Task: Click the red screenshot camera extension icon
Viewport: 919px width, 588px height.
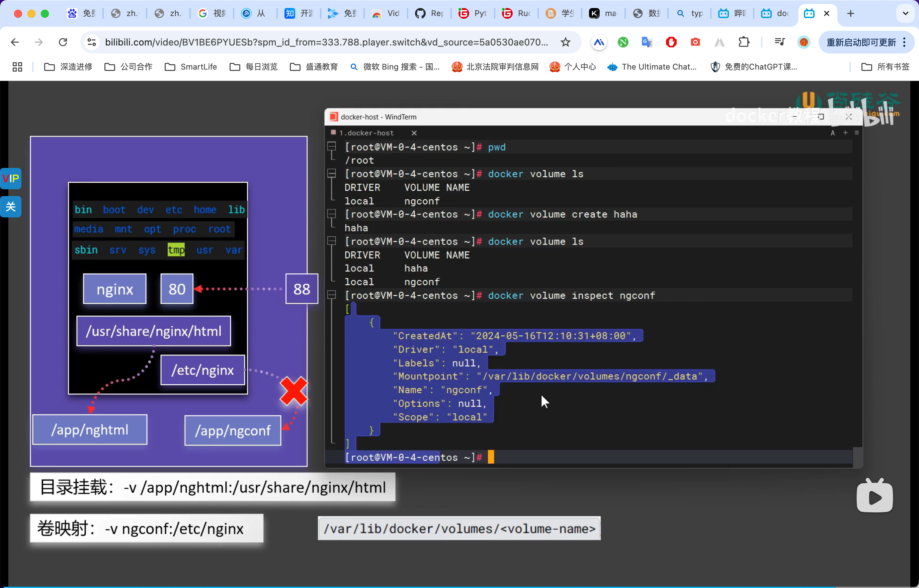Action: (x=695, y=42)
